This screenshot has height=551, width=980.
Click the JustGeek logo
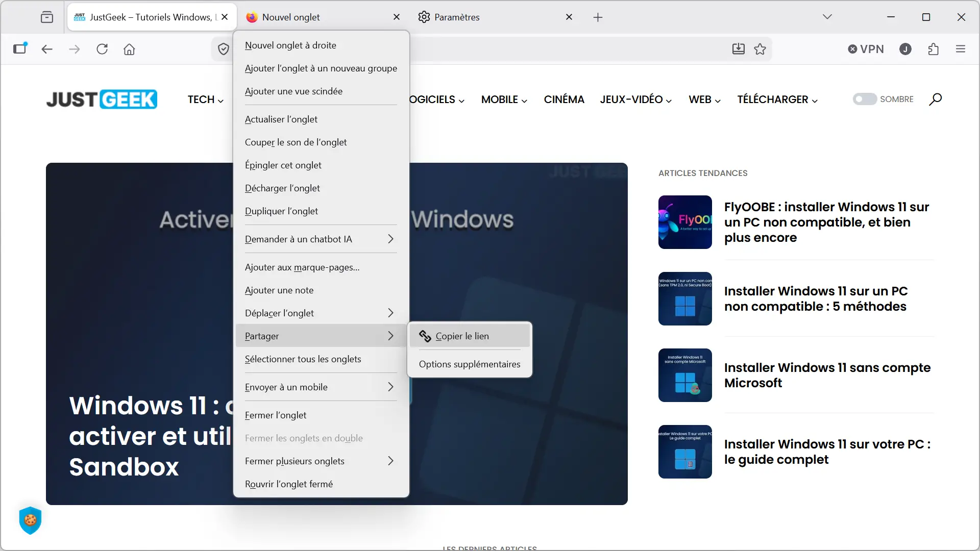coord(102,99)
